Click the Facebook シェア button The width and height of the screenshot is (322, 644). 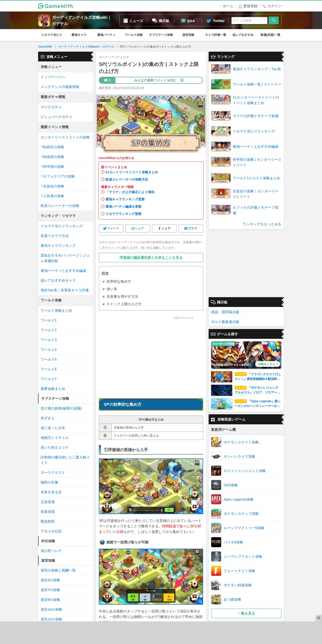pos(164,228)
